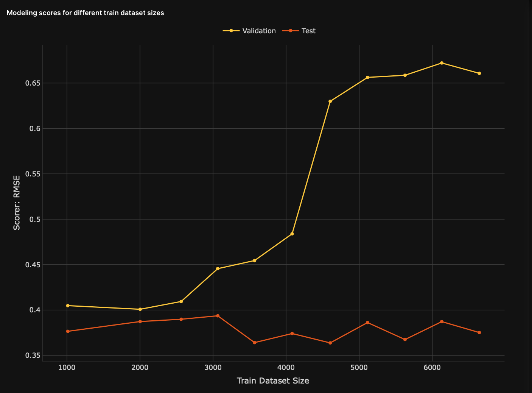Select the final Test point on the right
Image resolution: width=532 pixels, height=393 pixels.
(x=479, y=332)
